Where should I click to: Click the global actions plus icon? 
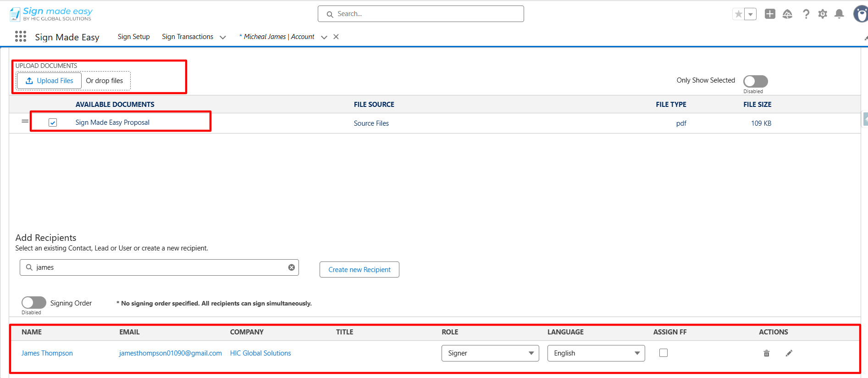point(770,14)
